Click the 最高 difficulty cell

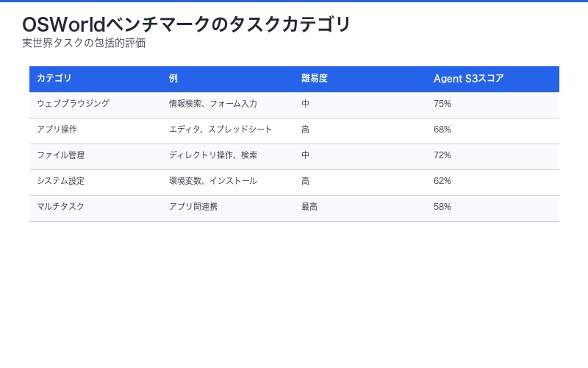point(309,207)
